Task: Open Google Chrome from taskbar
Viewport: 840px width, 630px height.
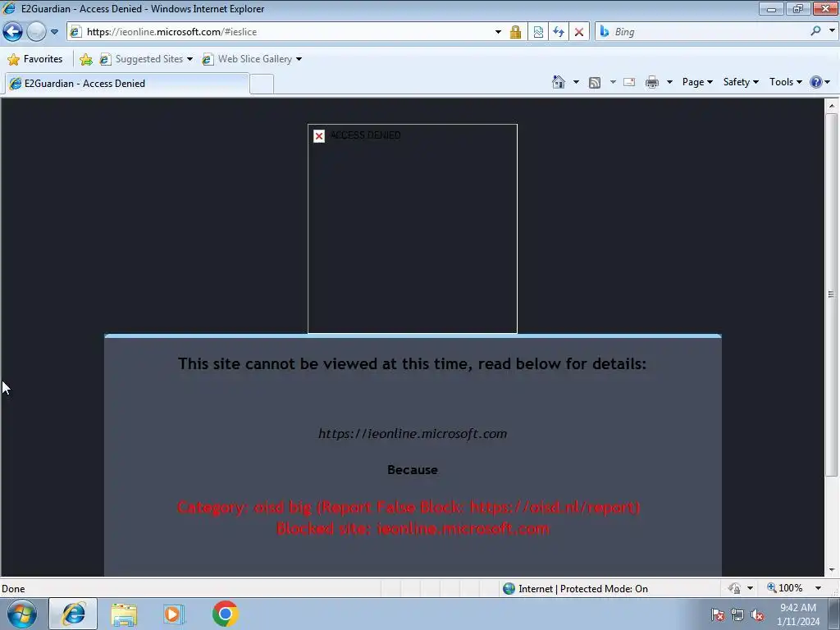Action: (x=225, y=614)
